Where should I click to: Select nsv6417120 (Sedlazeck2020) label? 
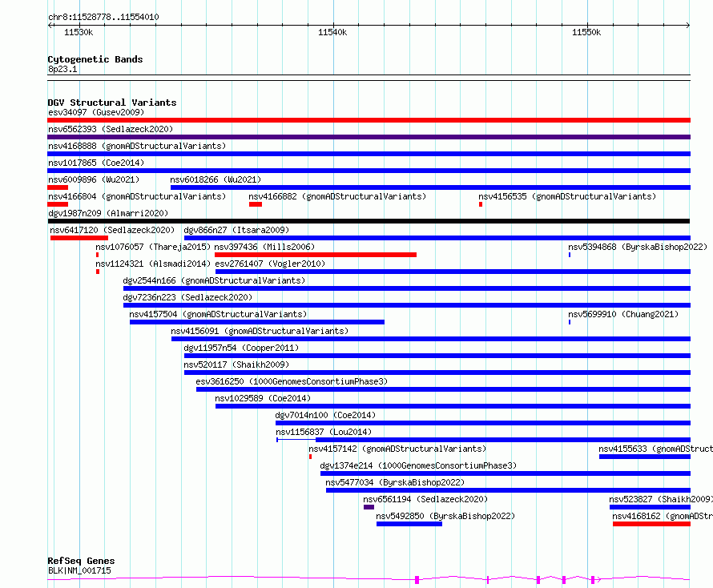(x=112, y=230)
